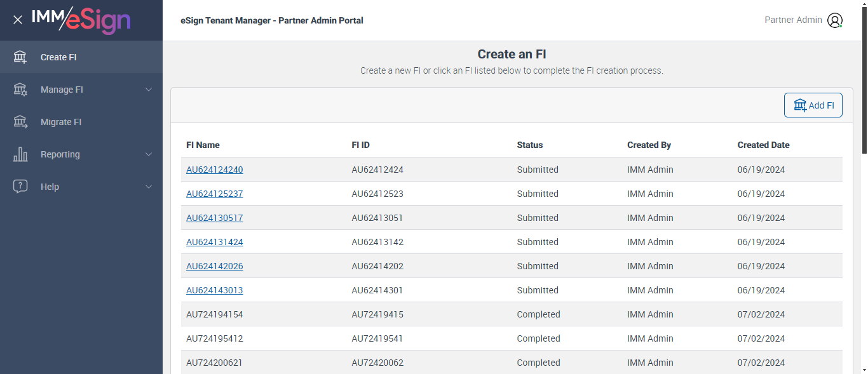This screenshot has width=868, height=374.
Task: Click the Created Date column header
Action: point(763,145)
